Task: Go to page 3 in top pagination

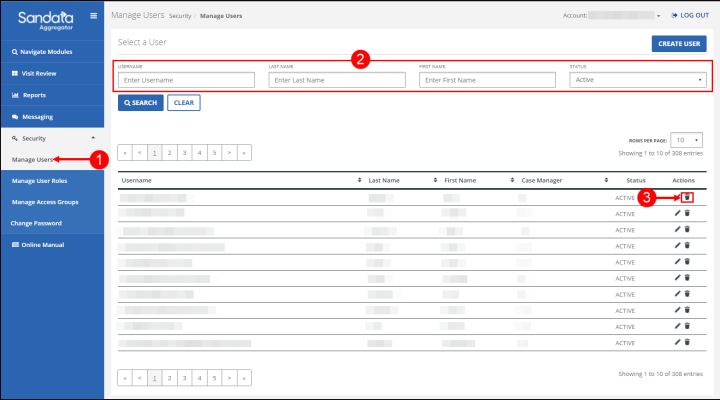Action: pos(184,153)
